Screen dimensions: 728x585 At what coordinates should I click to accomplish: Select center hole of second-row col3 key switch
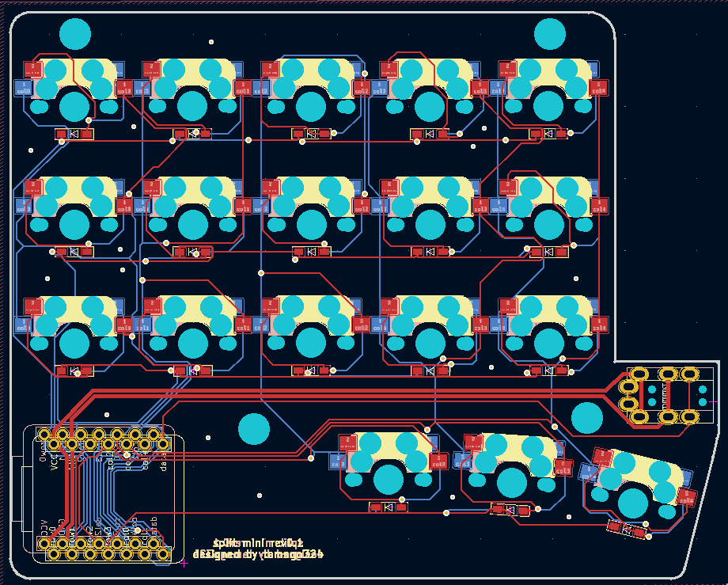pyautogui.click(x=430, y=225)
